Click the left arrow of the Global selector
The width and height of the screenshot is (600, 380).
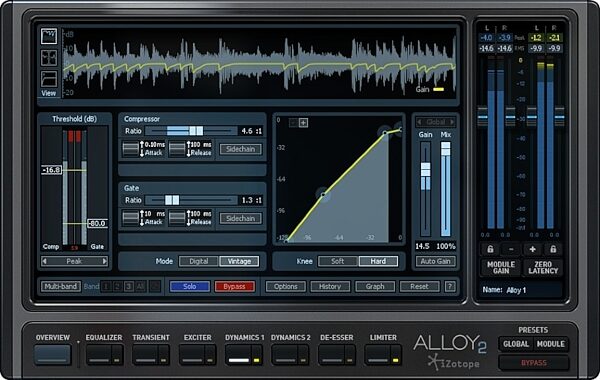(x=419, y=122)
